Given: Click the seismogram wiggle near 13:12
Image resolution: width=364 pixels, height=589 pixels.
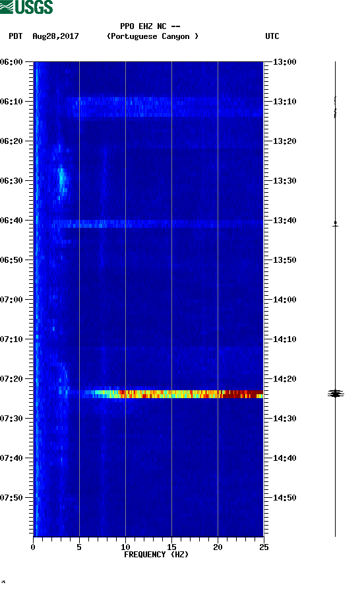Looking at the screenshot, I should click(335, 108).
